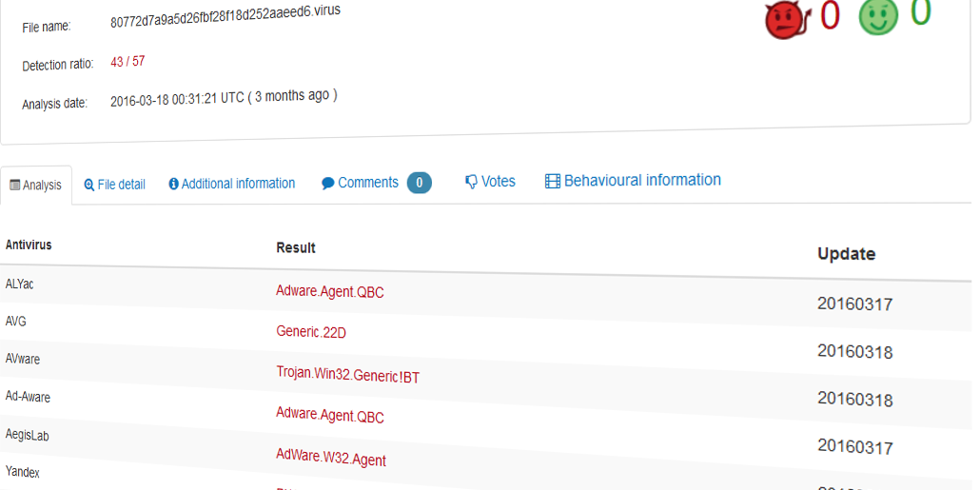Screen dimensions: 980x490
Task: Click the thumbs-down Votes icon
Action: 471,182
